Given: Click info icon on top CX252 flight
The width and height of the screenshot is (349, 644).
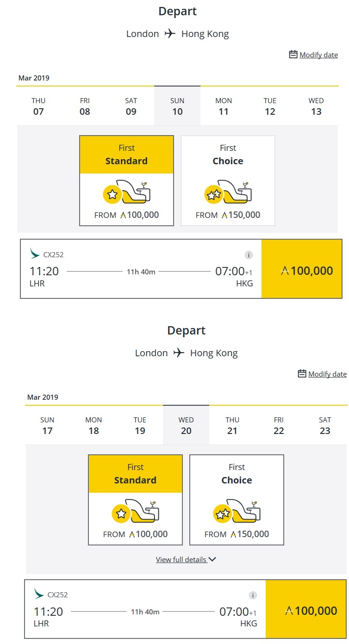Looking at the screenshot, I should [x=249, y=255].
